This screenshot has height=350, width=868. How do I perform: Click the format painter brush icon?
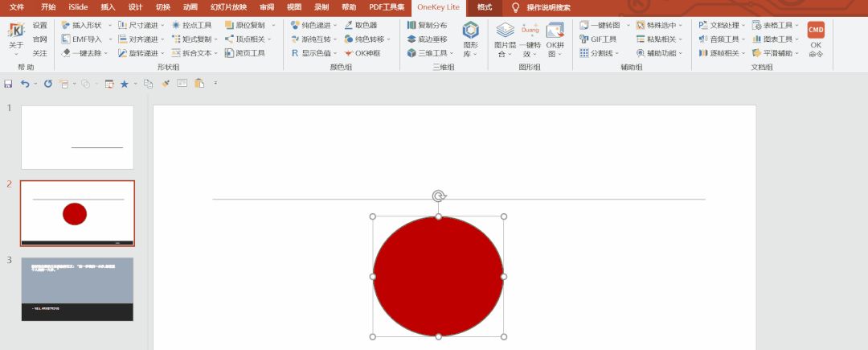coord(165,84)
